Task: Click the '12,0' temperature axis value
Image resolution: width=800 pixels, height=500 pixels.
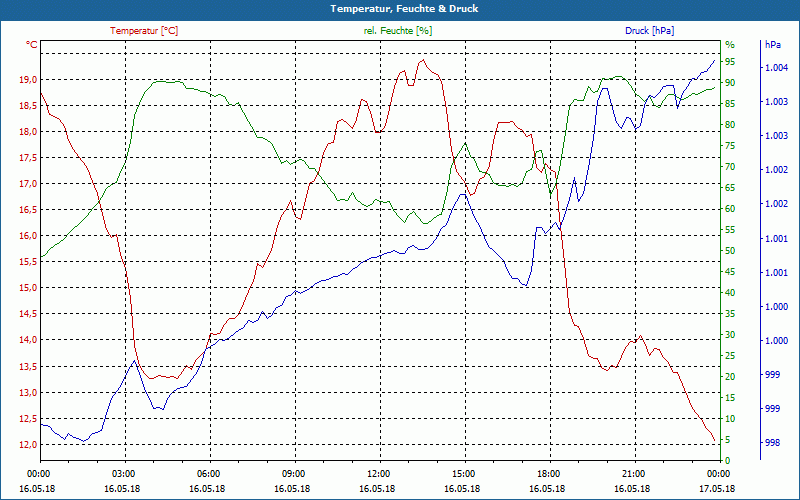Action: [29, 444]
